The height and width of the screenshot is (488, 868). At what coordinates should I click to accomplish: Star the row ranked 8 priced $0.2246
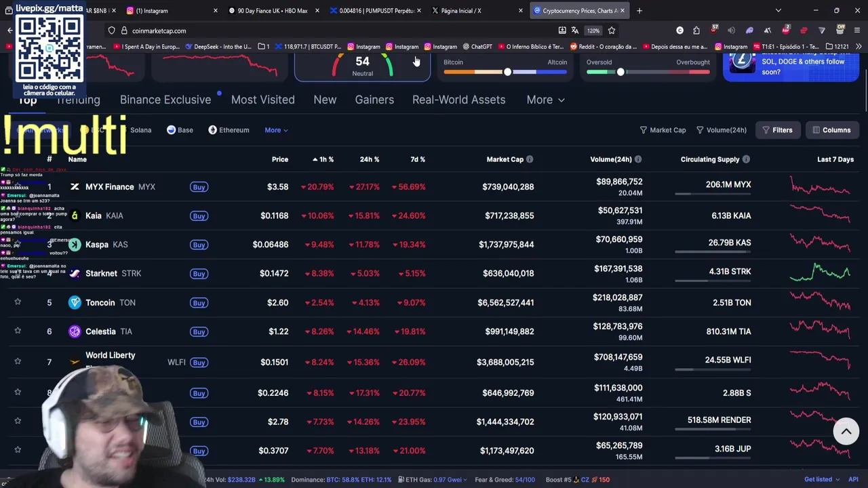click(18, 392)
